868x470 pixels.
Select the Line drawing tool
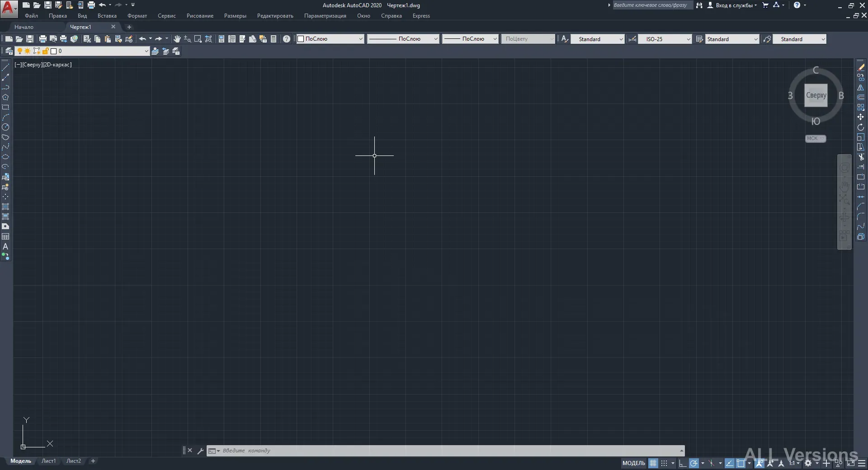5,67
